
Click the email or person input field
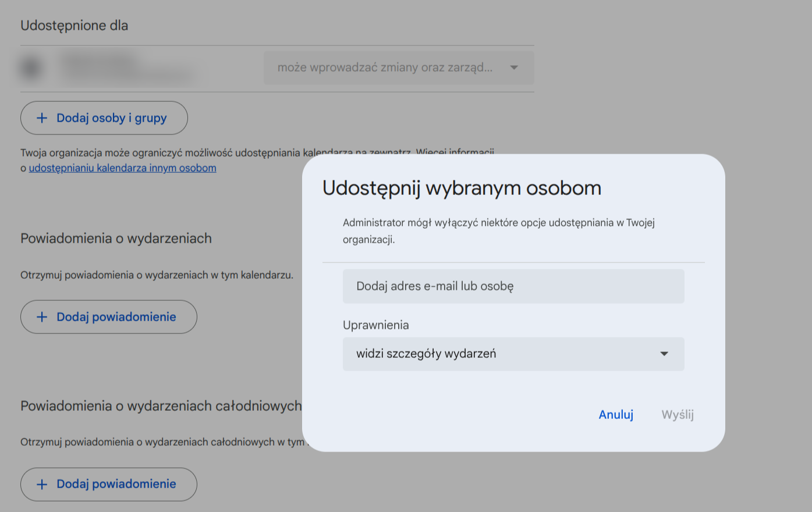point(513,286)
